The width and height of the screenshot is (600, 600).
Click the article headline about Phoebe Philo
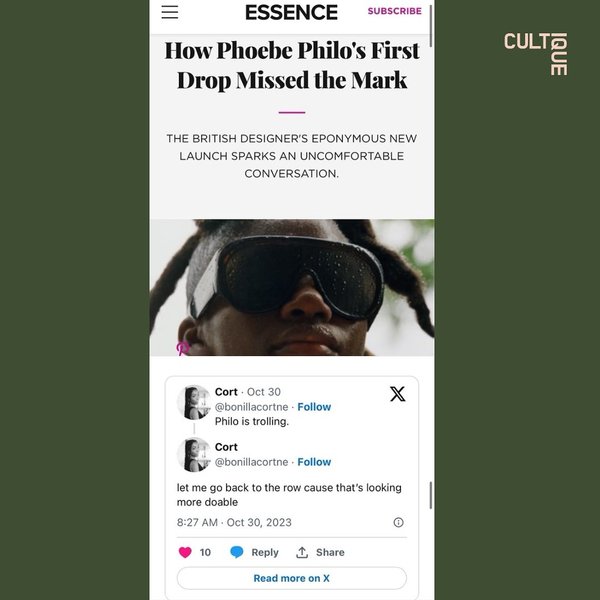click(292, 65)
